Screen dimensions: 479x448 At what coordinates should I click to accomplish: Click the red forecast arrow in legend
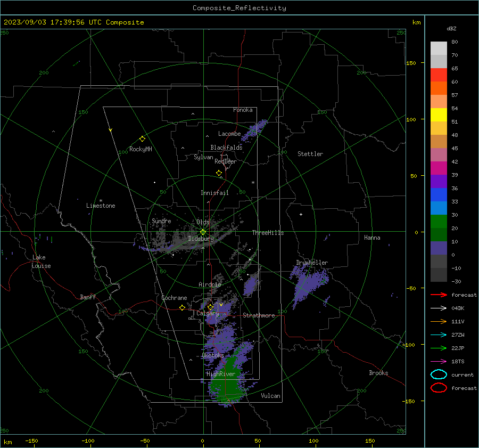(x=439, y=295)
